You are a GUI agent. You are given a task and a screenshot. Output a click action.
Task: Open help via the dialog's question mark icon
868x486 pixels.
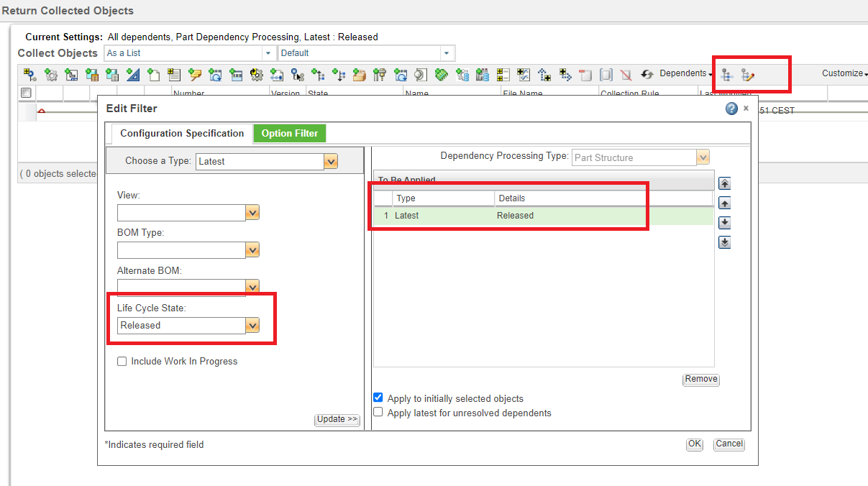[731, 108]
